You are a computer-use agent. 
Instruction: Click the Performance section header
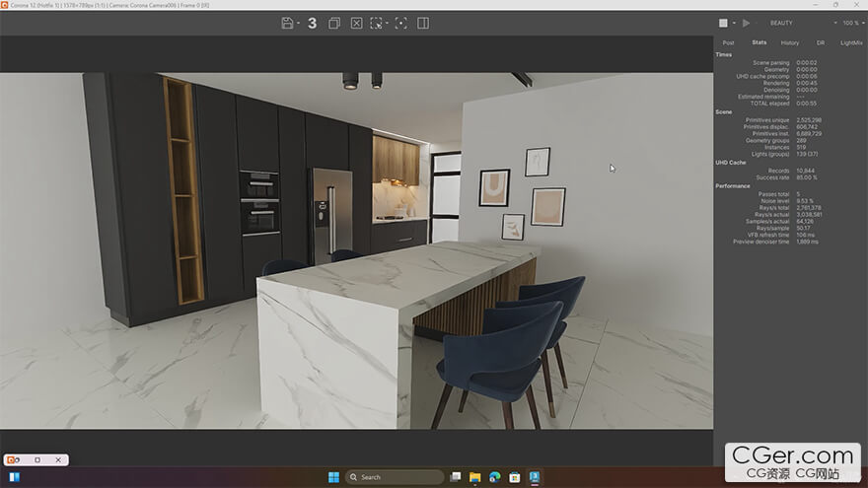coord(732,186)
